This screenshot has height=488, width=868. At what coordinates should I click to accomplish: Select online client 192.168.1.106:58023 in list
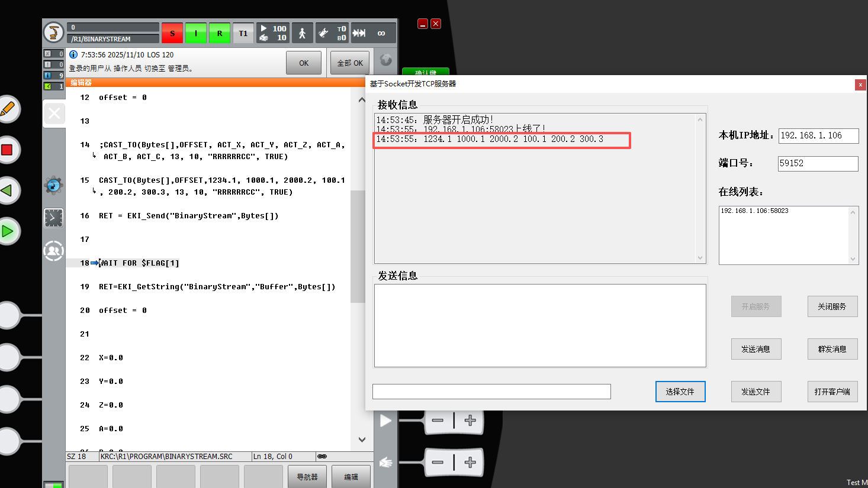tap(754, 211)
